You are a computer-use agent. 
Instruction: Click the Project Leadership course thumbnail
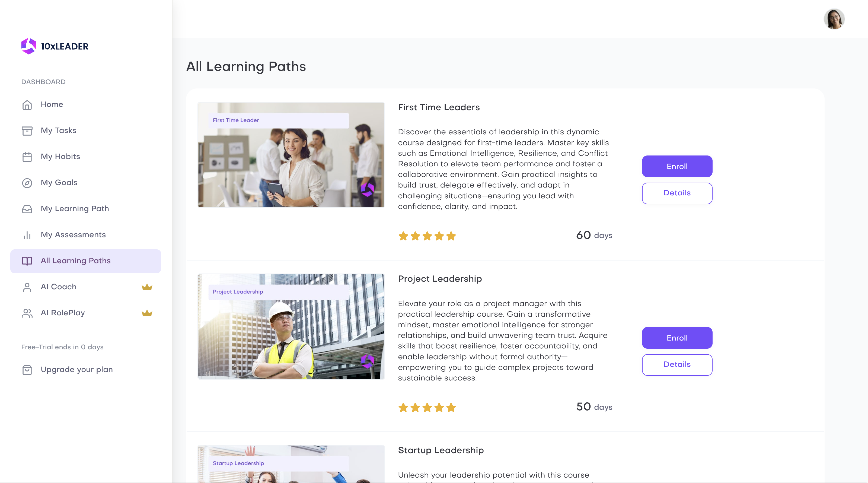click(x=291, y=326)
